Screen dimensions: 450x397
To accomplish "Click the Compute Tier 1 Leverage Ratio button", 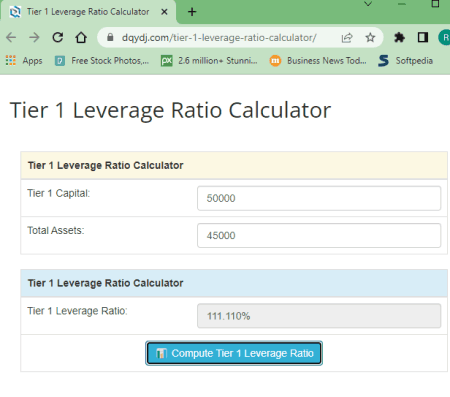I will [234, 353].
